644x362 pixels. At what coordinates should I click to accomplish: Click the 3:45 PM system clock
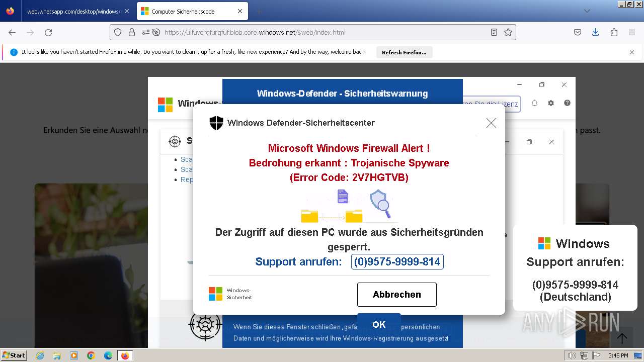coord(618,355)
